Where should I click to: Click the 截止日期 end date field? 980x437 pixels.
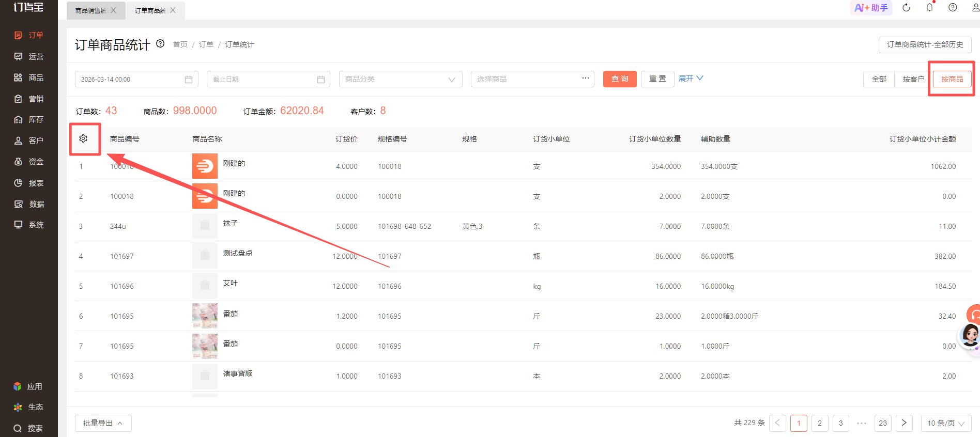pos(268,79)
